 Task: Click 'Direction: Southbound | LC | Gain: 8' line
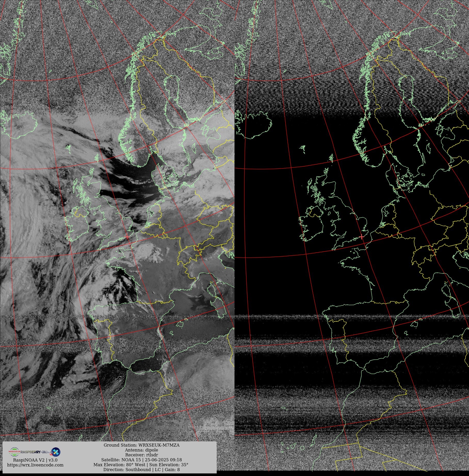click(142, 470)
